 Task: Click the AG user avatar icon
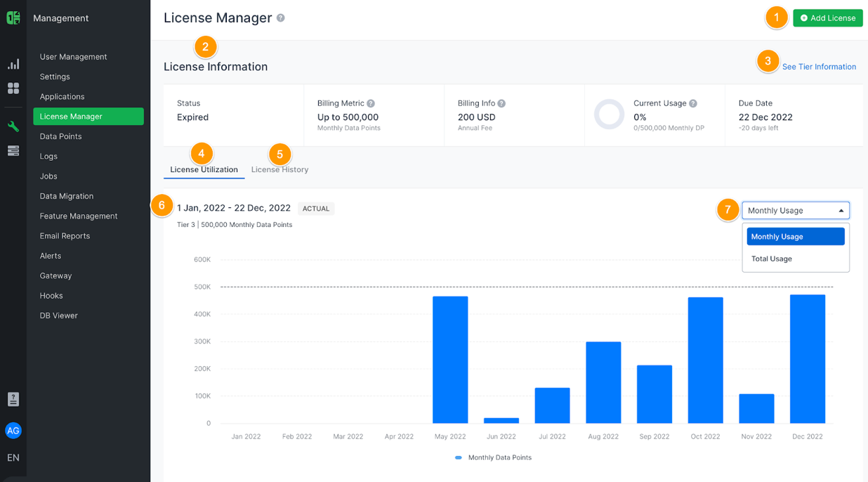pyautogui.click(x=13, y=430)
